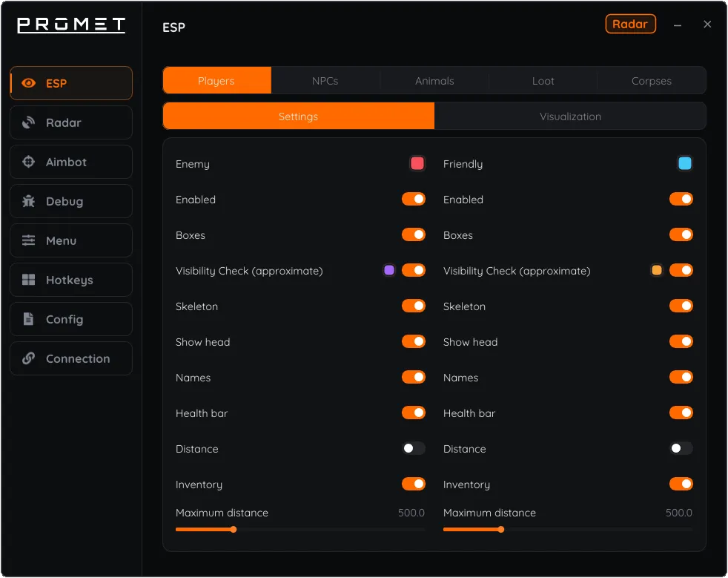Screen dimensions: 728x578
Task: Disable Enemy Names toggle
Action: pyautogui.click(x=414, y=377)
